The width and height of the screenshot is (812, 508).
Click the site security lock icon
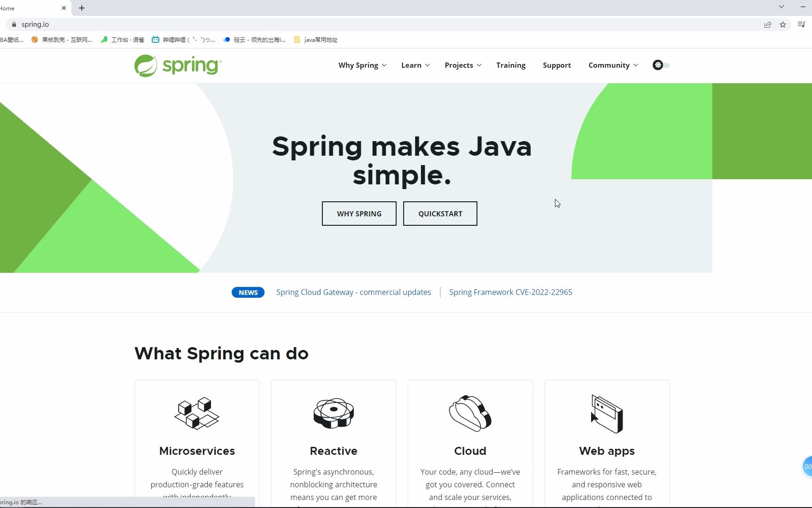click(14, 24)
